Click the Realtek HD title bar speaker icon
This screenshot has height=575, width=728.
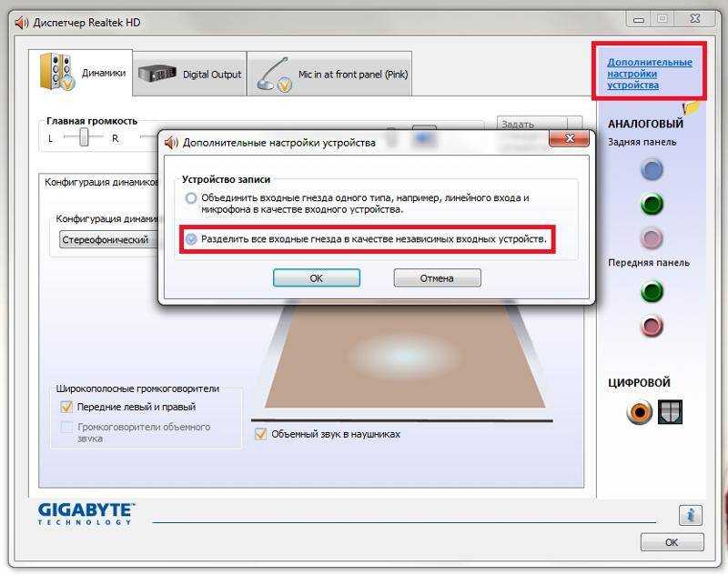pyautogui.click(x=22, y=22)
